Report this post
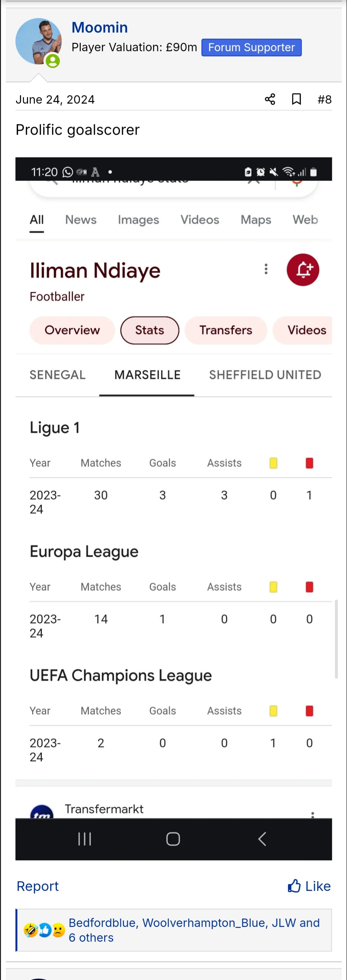The width and height of the screenshot is (347, 980). pyautogui.click(x=38, y=886)
